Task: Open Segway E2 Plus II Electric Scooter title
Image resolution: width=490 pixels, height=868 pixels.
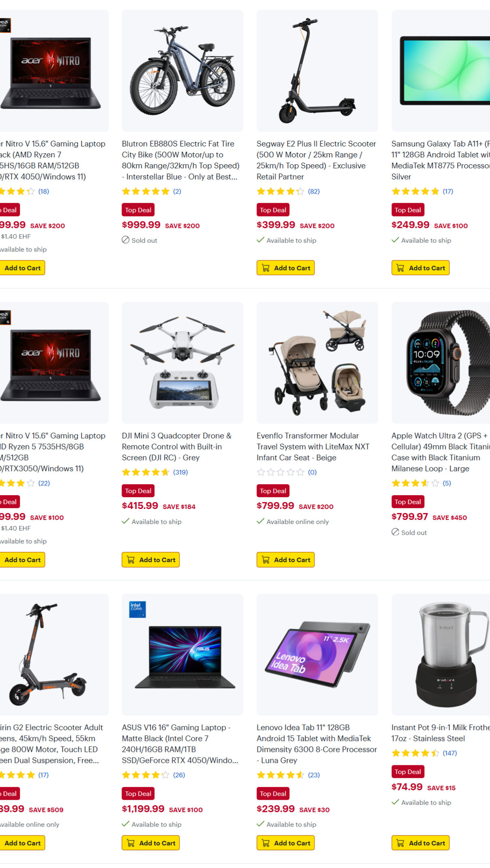Action: tap(316, 160)
